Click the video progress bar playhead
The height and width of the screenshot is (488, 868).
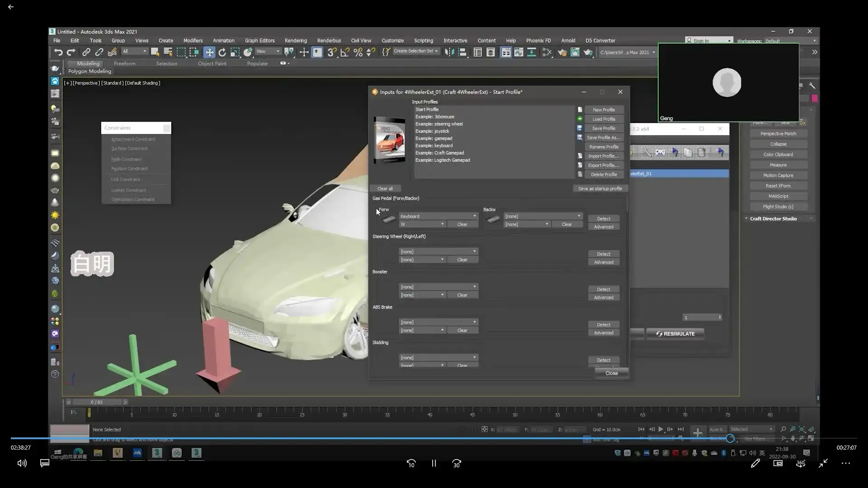730,438
